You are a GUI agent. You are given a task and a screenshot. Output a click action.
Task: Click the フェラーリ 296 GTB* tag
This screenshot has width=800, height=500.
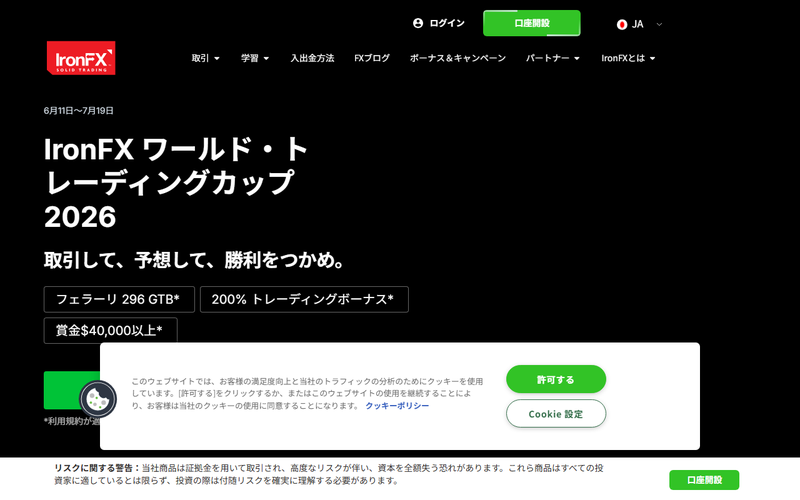click(x=119, y=299)
